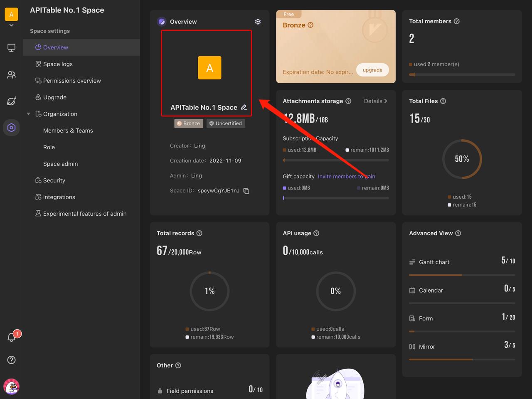Click help icon next to Total records
The height and width of the screenshot is (399, 532).
click(x=199, y=233)
